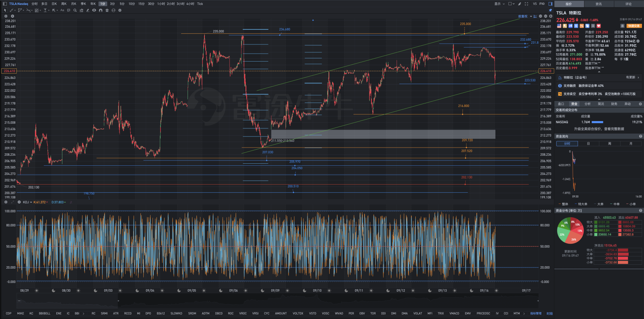Viewport: 644px width, 319px height.
Task: Open main chart settings gear below toolbar
Action: tap(6, 16)
